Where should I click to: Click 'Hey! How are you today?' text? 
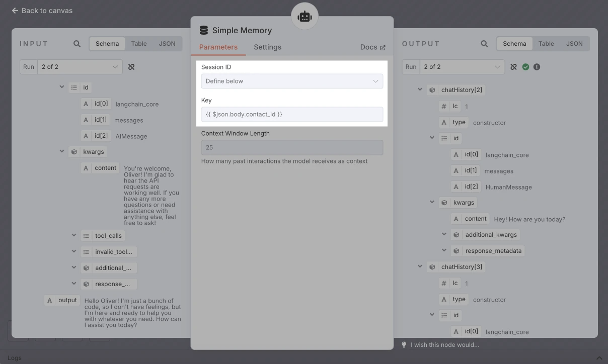[x=529, y=219]
